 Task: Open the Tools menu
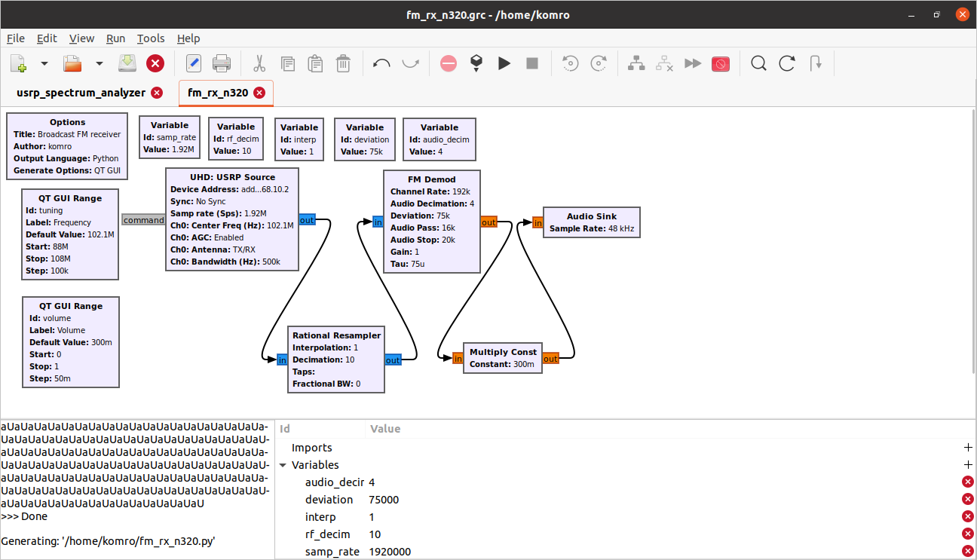tap(151, 38)
